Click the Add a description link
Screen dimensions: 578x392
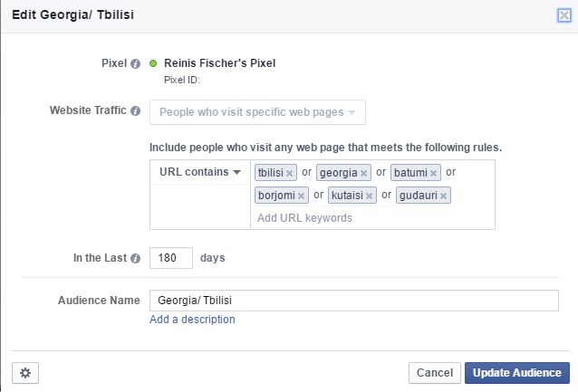click(x=192, y=320)
